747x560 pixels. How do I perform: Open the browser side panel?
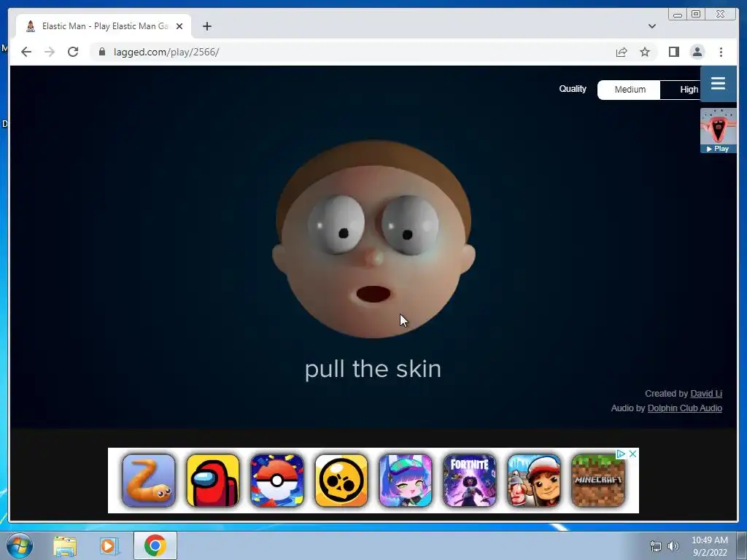pyautogui.click(x=673, y=52)
